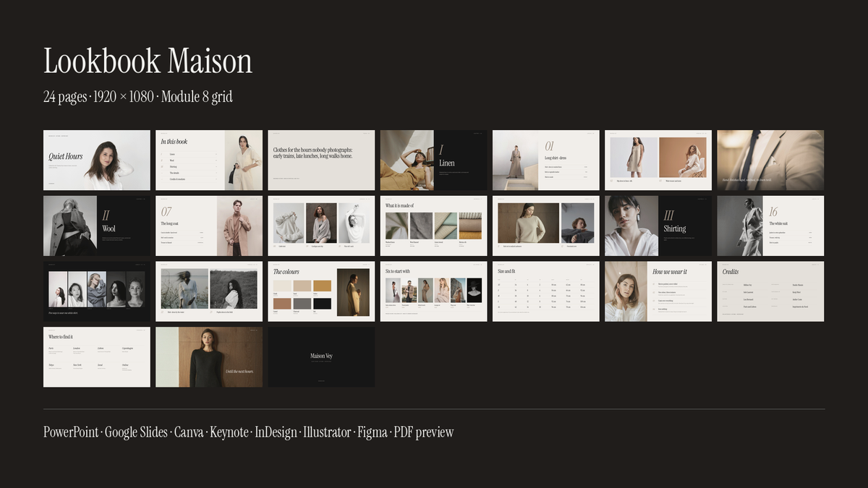Open "The colours" palette slide

coord(321,291)
